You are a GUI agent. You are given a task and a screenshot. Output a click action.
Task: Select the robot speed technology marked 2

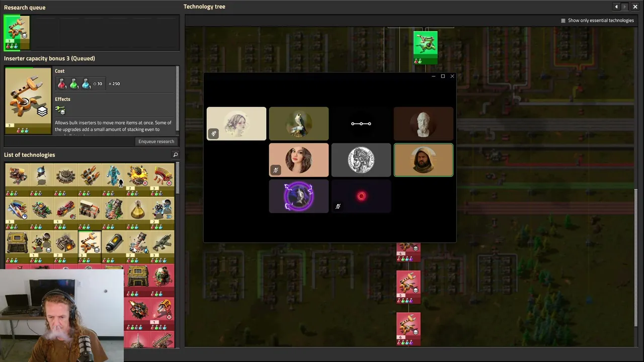(x=162, y=213)
